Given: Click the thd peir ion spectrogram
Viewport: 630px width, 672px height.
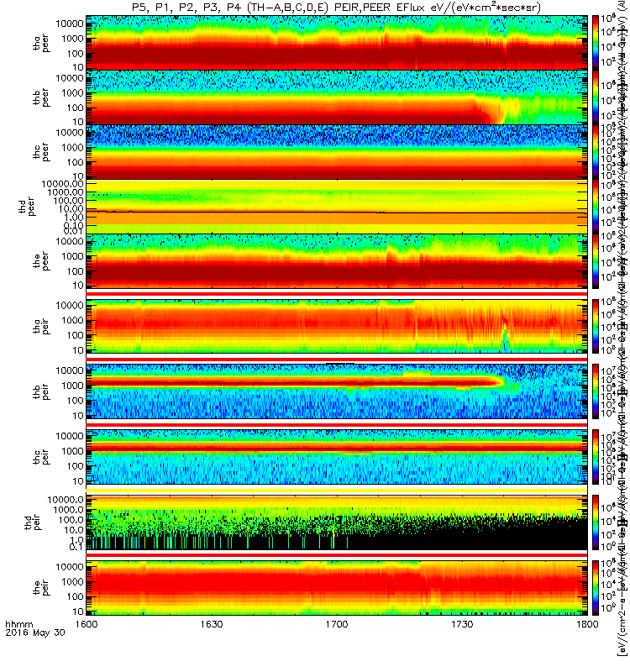Looking at the screenshot, I should [337, 522].
